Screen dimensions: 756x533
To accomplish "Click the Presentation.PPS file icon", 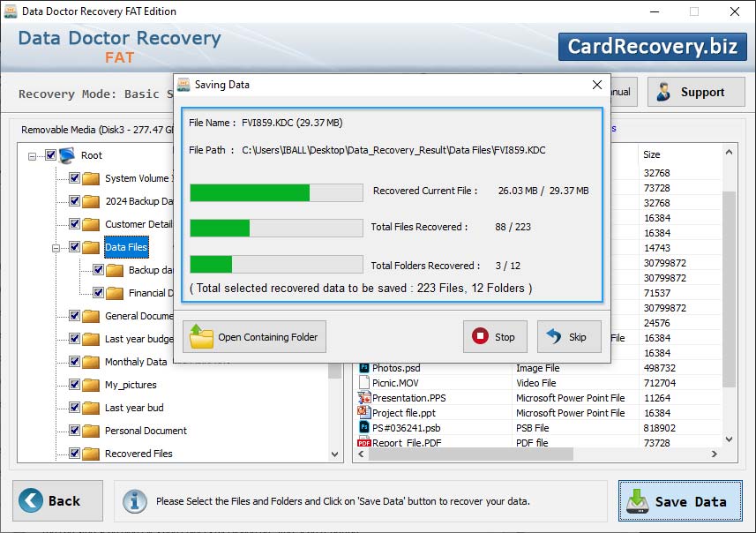I will pos(364,398).
